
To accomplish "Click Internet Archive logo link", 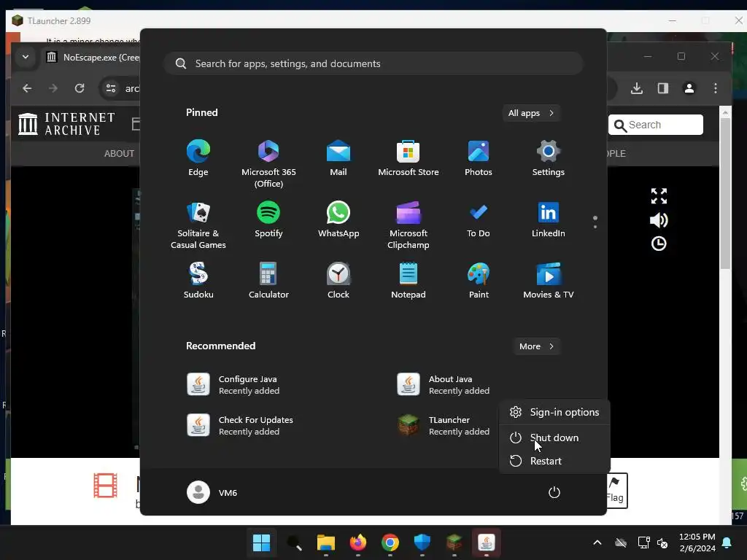I will pos(66,124).
